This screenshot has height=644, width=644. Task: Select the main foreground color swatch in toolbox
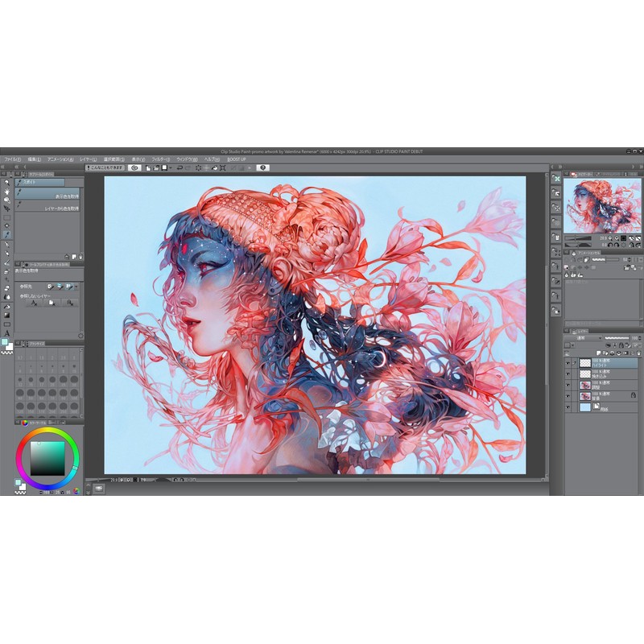coord(5,343)
